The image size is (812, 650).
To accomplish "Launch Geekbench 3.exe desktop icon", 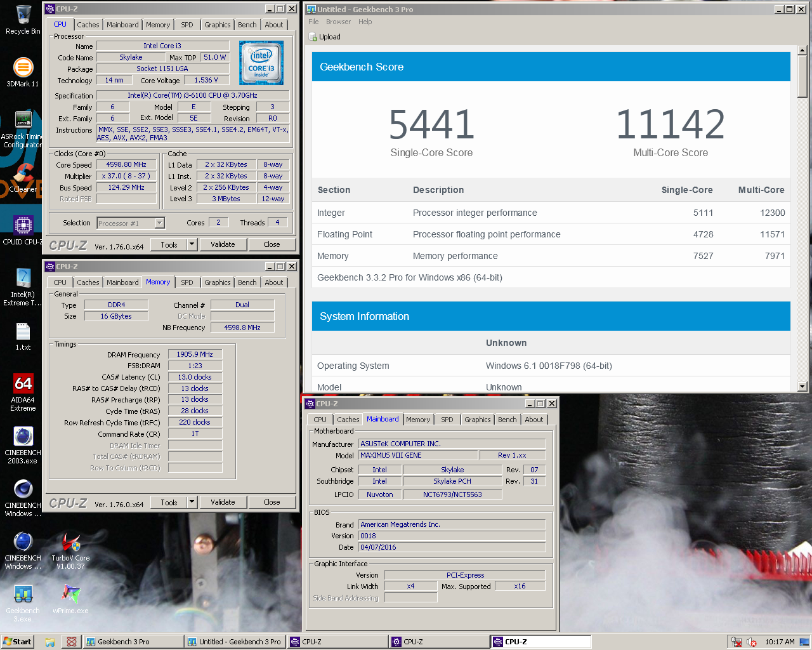I will (x=23, y=603).
